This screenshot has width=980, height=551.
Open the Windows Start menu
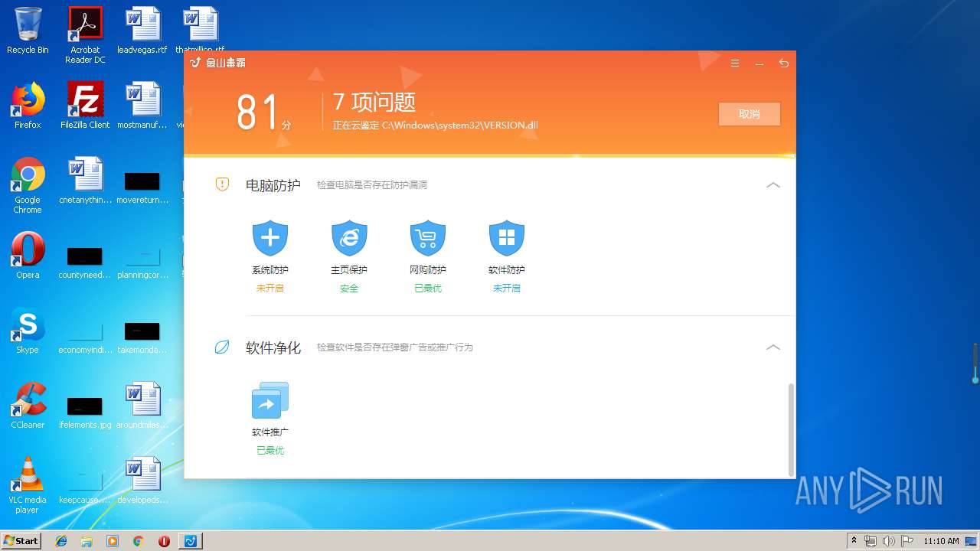[x=21, y=540]
